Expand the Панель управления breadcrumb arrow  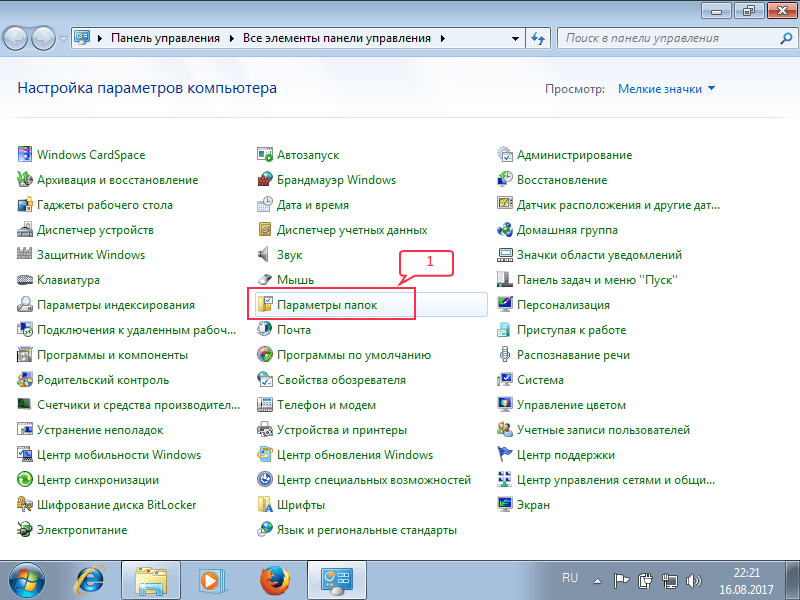click(231, 38)
